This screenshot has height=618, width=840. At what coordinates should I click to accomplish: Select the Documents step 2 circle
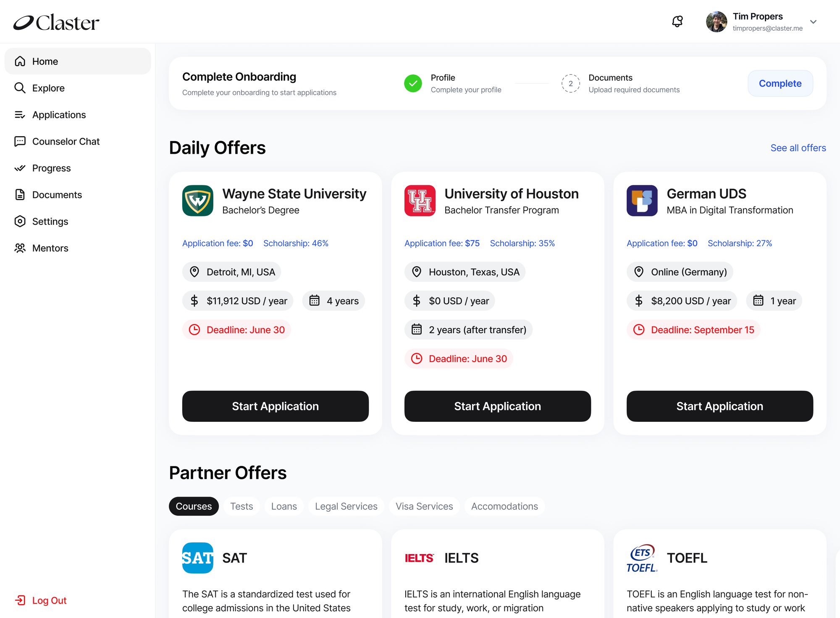pyautogui.click(x=570, y=83)
